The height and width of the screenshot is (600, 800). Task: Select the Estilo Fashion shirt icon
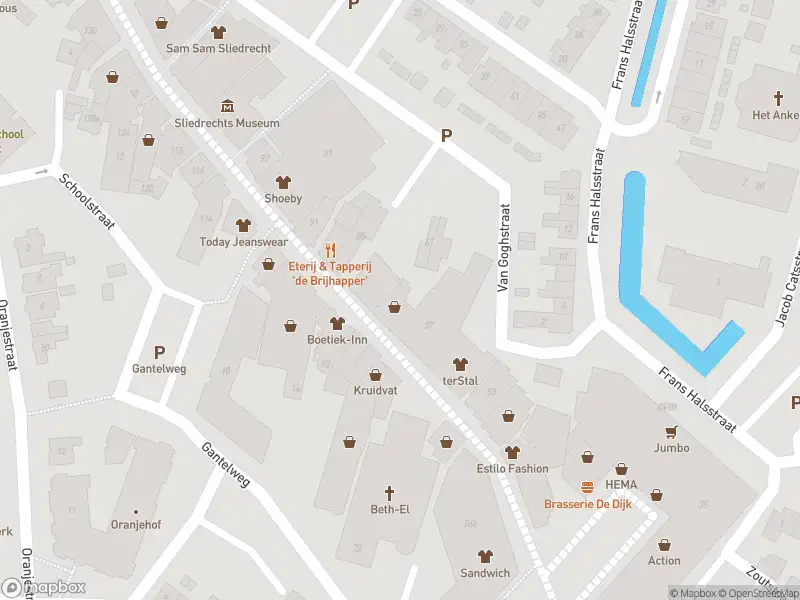click(512, 452)
